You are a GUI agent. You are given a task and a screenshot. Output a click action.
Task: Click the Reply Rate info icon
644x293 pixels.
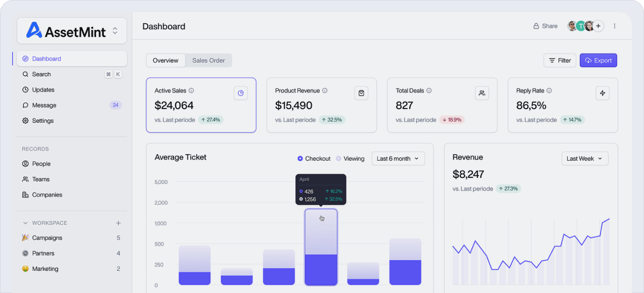549,90
